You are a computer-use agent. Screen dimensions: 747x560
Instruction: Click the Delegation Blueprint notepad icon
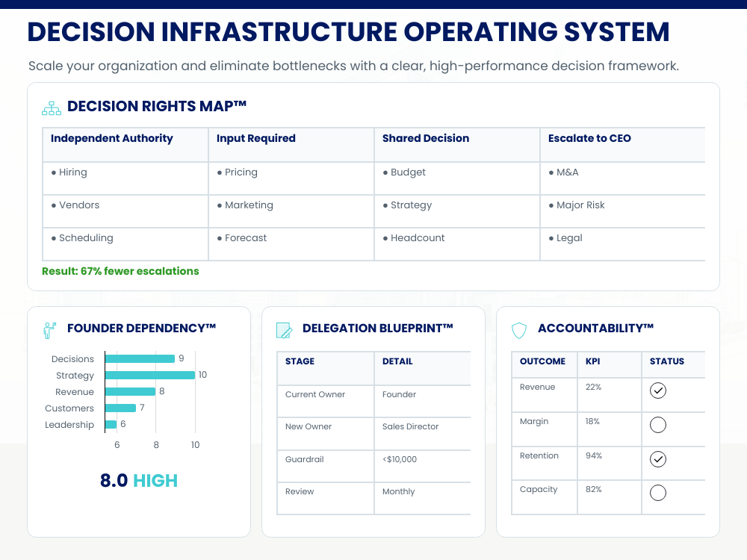[x=285, y=331]
